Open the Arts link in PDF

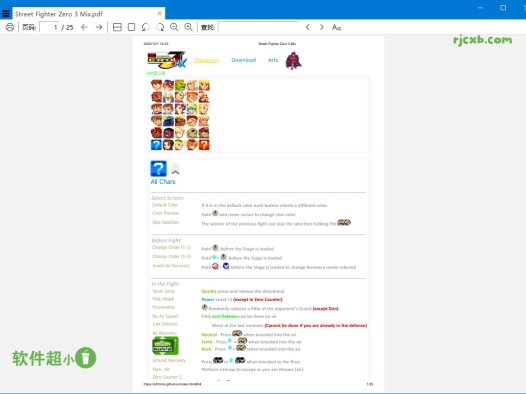[273, 60]
